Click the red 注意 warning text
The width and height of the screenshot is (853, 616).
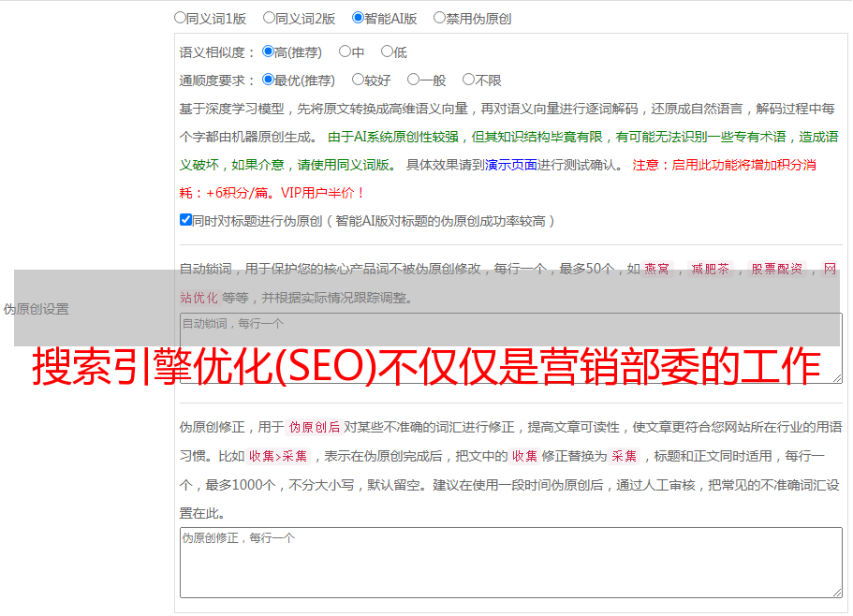click(x=497, y=179)
